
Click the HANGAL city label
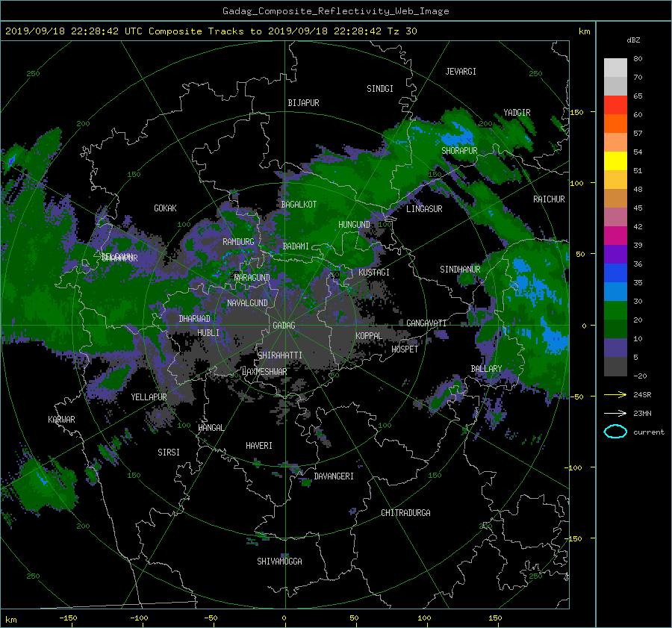[x=211, y=428]
